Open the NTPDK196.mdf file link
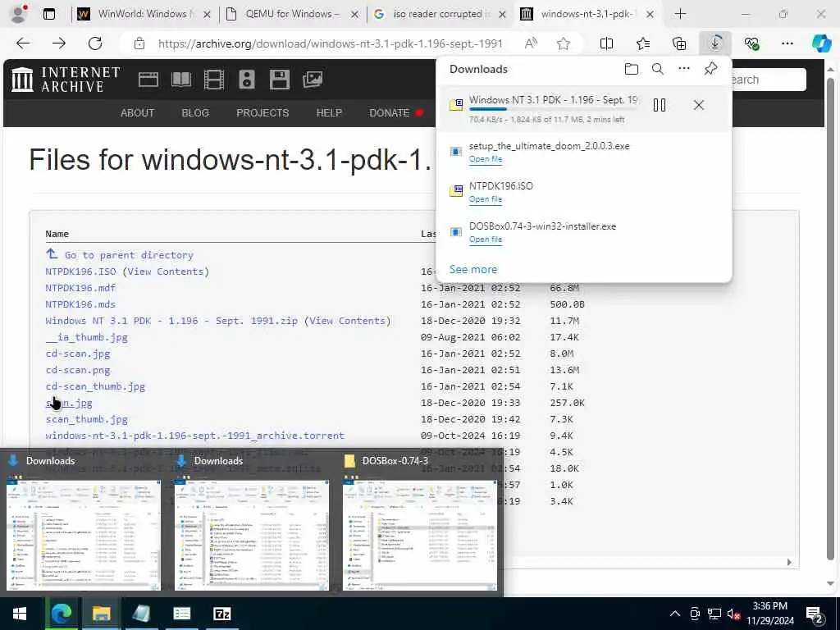Image resolution: width=840 pixels, height=630 pixels. 80,288
